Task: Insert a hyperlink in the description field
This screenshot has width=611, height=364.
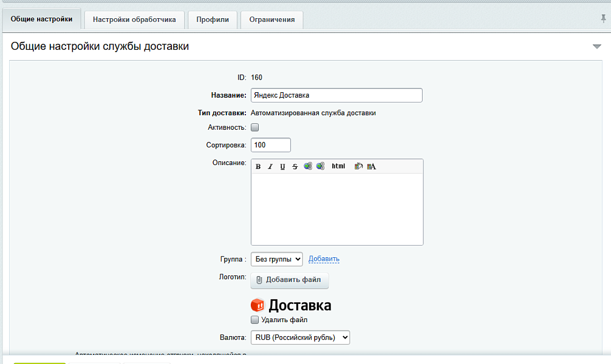Action: [x=308, y=166]
